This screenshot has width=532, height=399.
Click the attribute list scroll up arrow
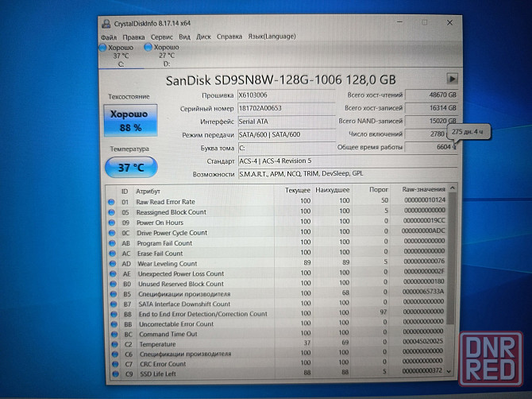(x=453, y=188)
